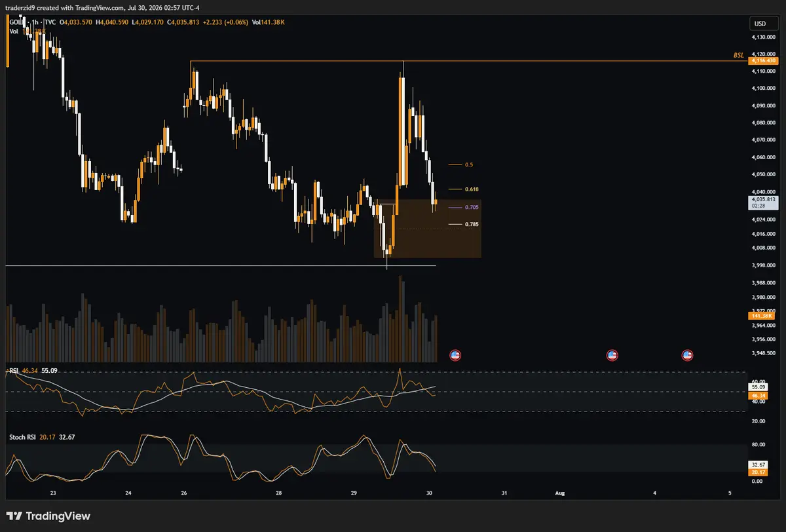Click date label 24 on time axis
The width and height of the screenshot is (786, 532).
pyautogui.click(x=128, y=492)
